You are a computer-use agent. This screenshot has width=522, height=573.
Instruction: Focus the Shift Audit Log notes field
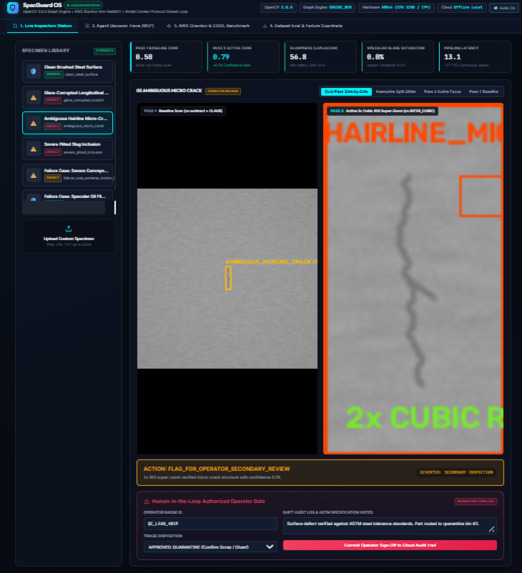point(390,525)
